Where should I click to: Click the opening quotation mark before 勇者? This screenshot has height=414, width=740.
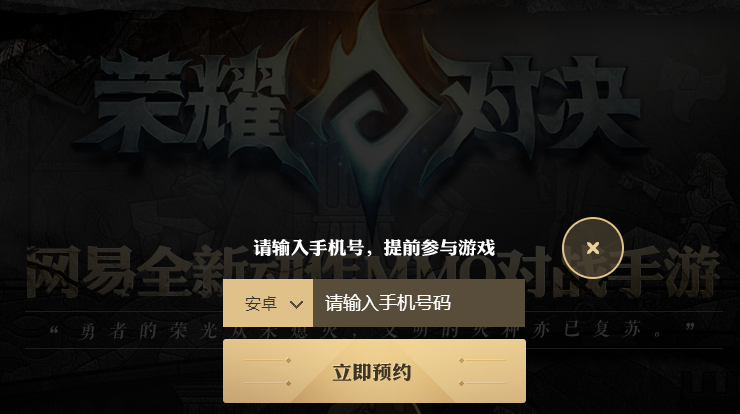55,329
